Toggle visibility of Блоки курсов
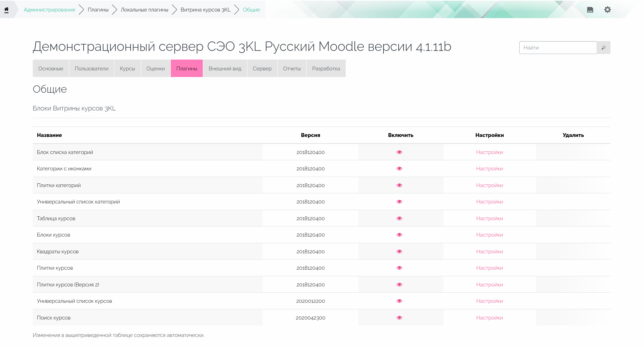The image size is (644, 346). point(399,235)
